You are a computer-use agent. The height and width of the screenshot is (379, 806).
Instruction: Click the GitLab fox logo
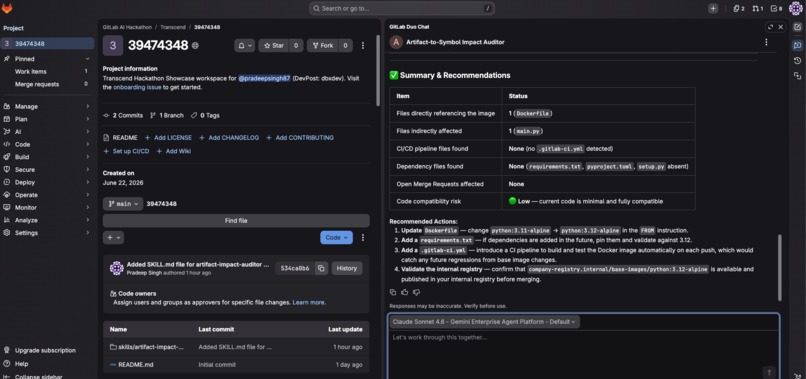(7, 9)
